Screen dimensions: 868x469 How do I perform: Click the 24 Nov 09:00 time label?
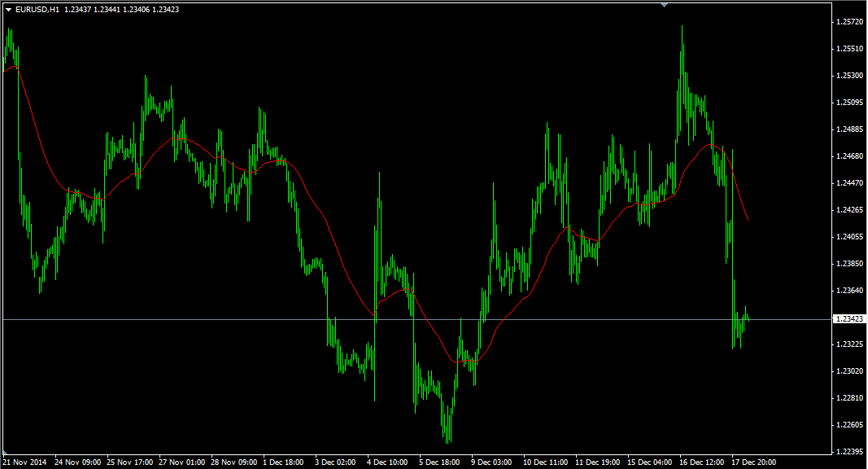coord(77,462)
